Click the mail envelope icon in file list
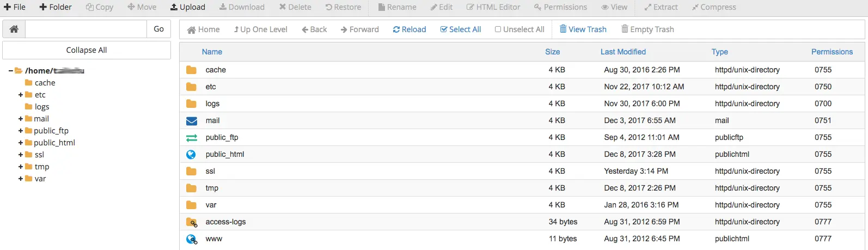Screen dimensions: 868x250 click(191, 121)
